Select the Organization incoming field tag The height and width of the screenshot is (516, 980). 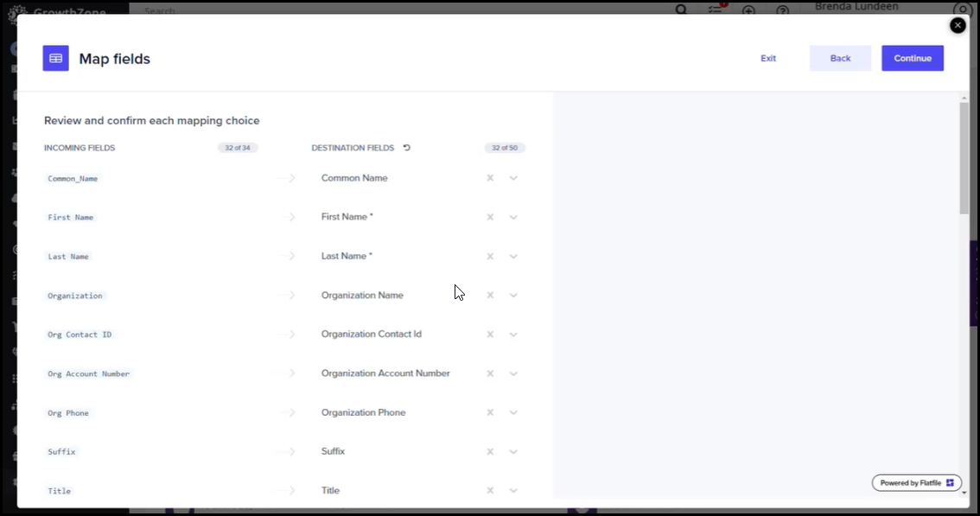pos(75,296)
